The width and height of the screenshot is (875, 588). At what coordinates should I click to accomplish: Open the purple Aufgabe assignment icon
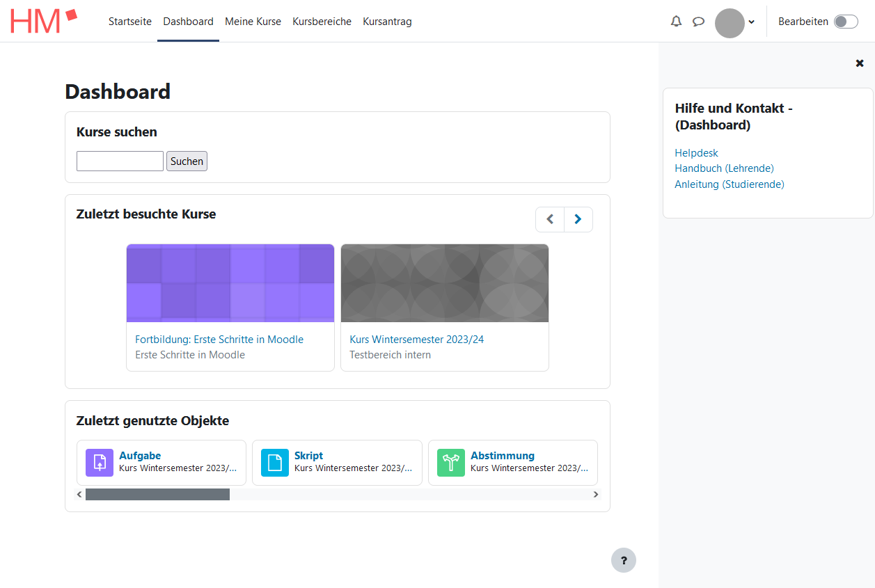(100, 463)
